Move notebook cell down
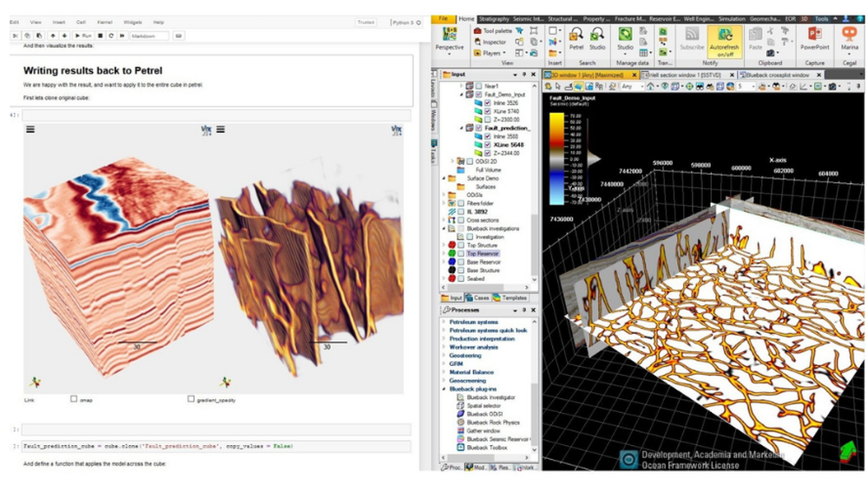Image resolution: width=868 pixels, height=478 pixels. [64, 36]
